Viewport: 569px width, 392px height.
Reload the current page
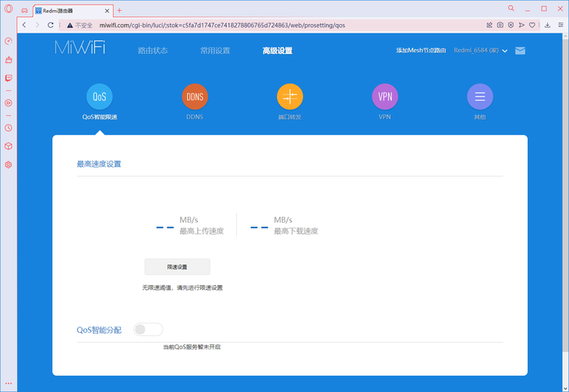point(51,25)
